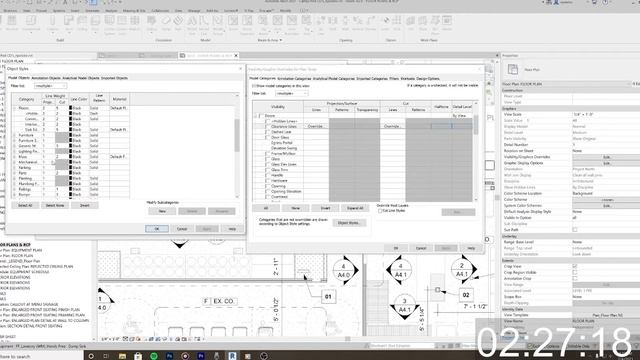Click the Object Styles... button
The image size is (640, 360).
[349, 223]
